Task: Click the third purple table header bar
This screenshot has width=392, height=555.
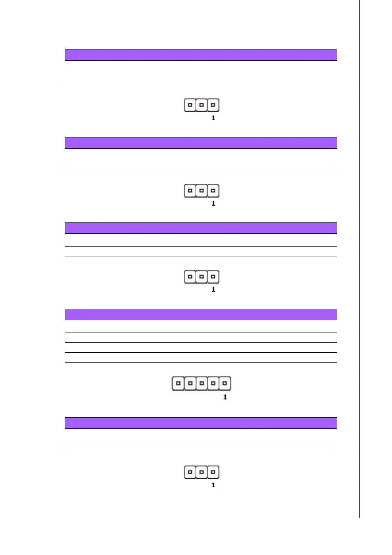Action: pyautogui.click(x=201, y=228)
